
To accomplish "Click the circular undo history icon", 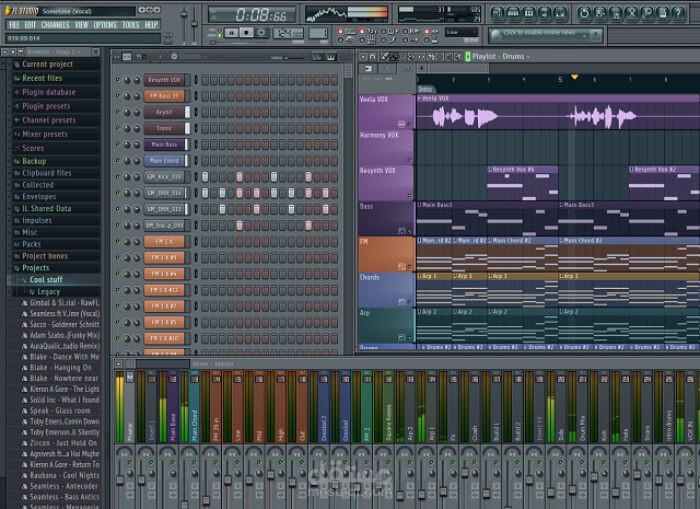I will [x=584, y=13].
